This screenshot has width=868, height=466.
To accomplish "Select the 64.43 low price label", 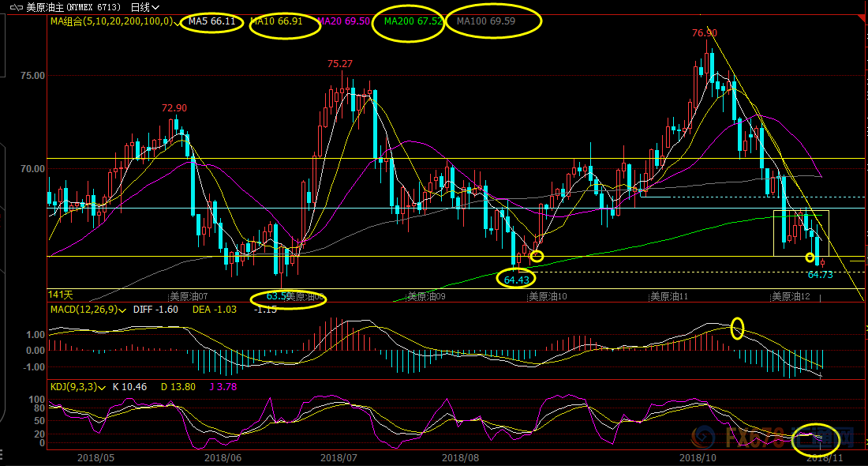I will coord(516,278).
